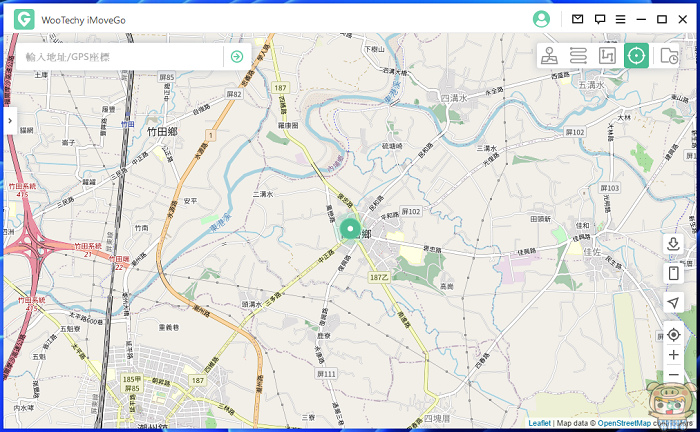Select the teleport mode target icon
Viewport: 700px width, 432px height.
[636, 56]
